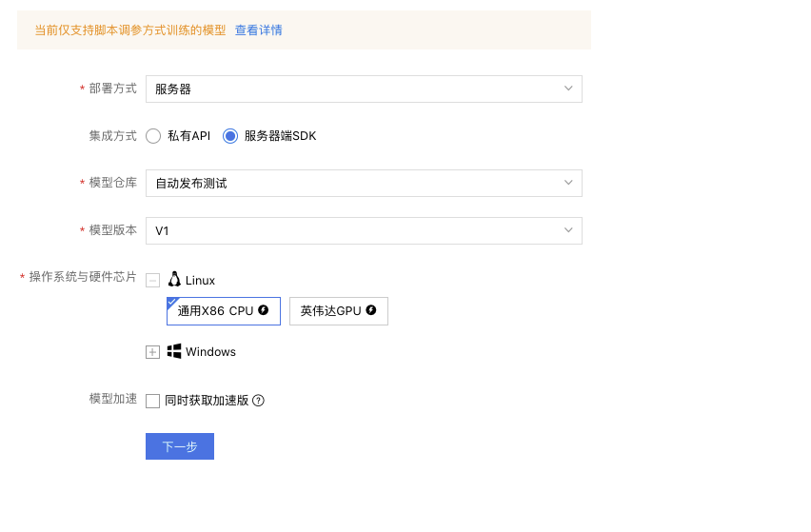Click the checkmark corner on 通用X86 CPU
The height and width of the screenshot is (532, 811).
(x=171, y=302)
